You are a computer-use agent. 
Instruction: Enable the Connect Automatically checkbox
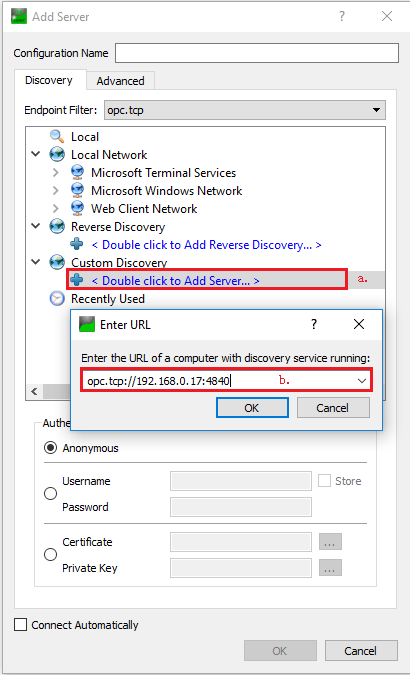[20, 625]
